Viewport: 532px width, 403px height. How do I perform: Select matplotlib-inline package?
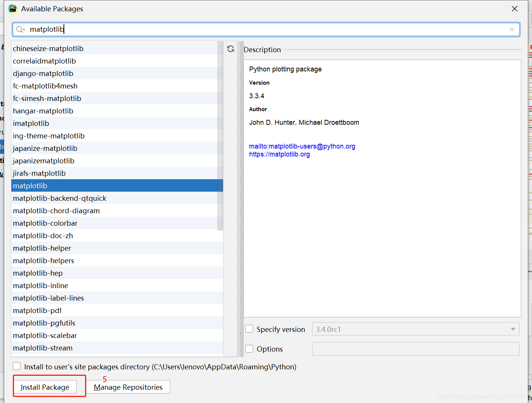click(x=117, y=285)
